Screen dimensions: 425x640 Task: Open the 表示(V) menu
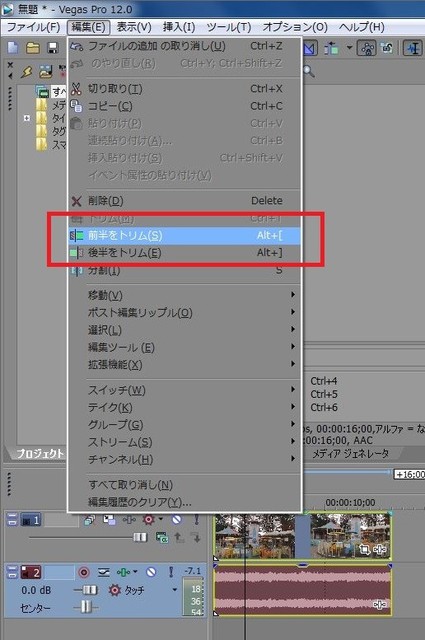click(134, 27)
